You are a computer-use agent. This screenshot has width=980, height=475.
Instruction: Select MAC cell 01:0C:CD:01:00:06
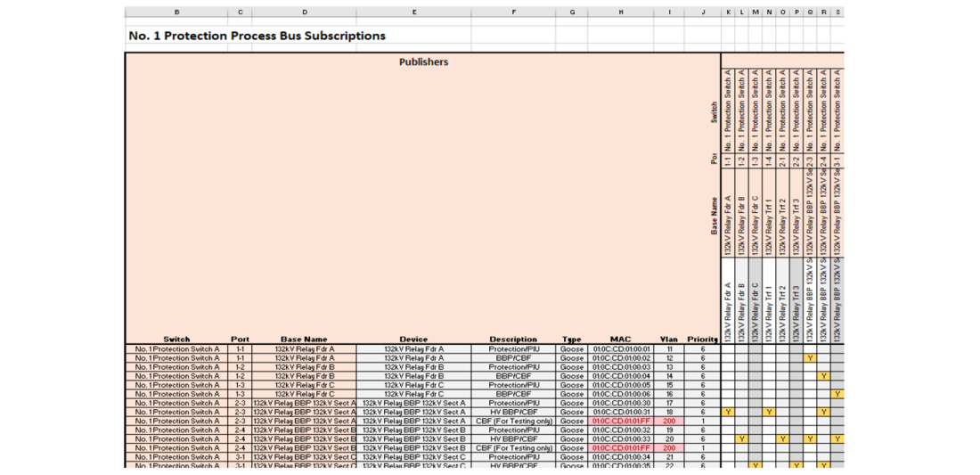621,394
